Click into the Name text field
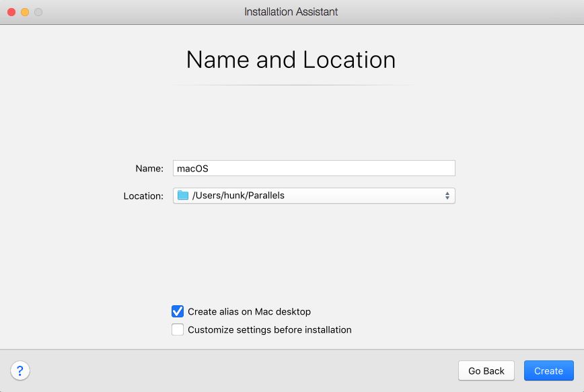The width and height of the screenshot is (584, 392). pos(314,168)
